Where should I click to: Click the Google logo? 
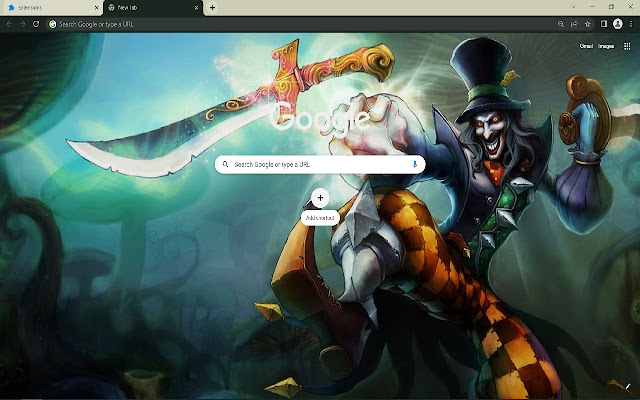320,118
